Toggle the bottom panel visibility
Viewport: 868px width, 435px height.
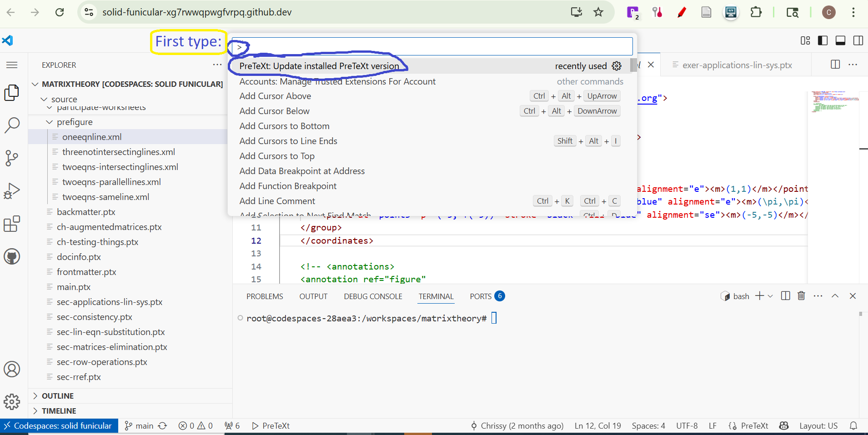(x=841, y=40)
